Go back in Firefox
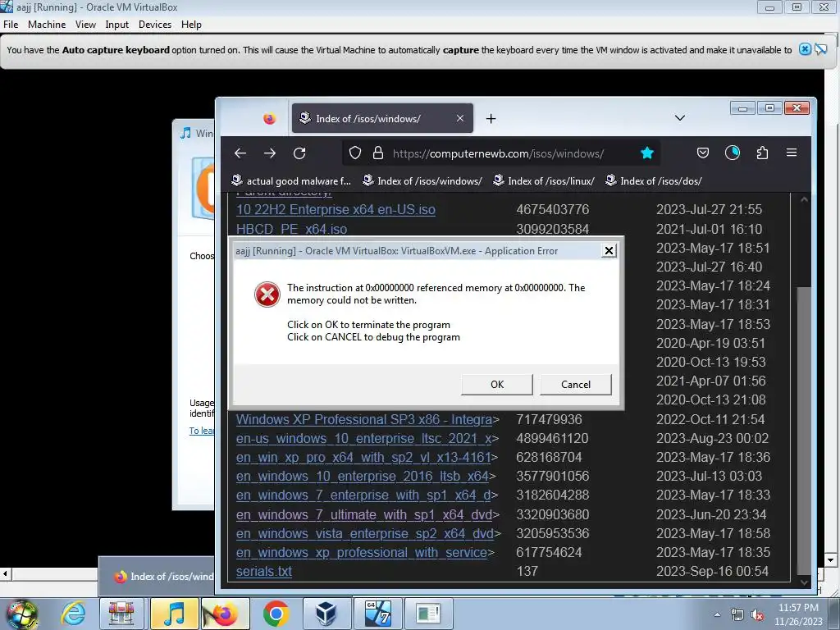The image size is (840, 630). click(x=240, y=153)
